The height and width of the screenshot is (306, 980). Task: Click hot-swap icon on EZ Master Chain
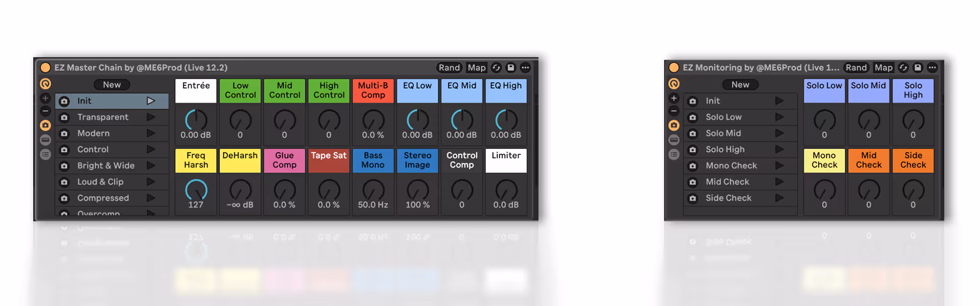click(496, 67)
